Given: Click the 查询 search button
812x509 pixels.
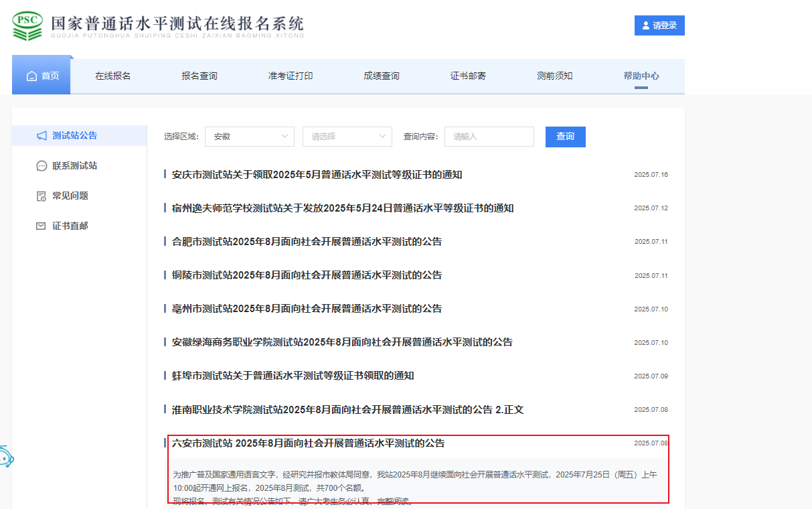Looking at the screenshot, I should click(566, 137).
